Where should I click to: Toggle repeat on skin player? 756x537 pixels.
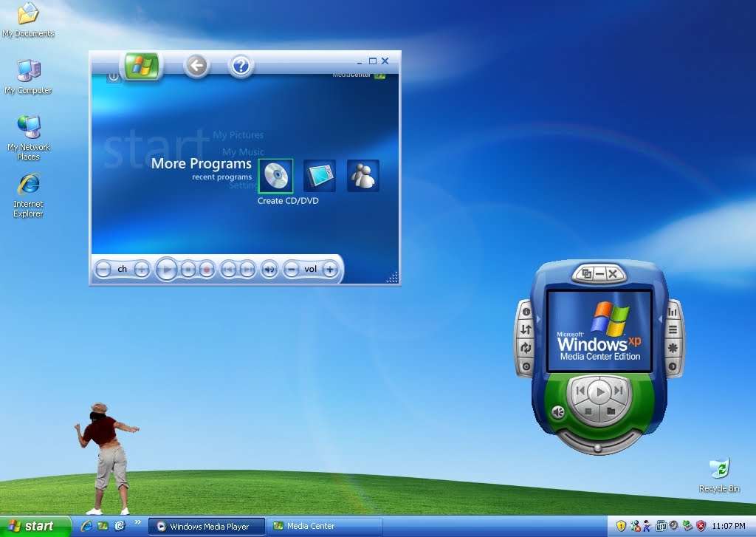[526, 348]
